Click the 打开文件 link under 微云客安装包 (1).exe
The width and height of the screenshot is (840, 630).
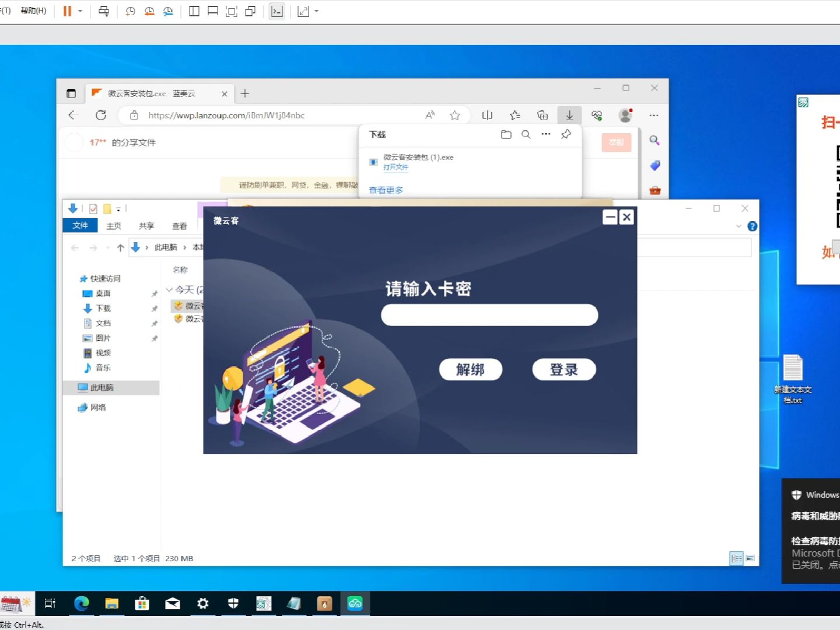pyautogui.click(x=395, y=167)
